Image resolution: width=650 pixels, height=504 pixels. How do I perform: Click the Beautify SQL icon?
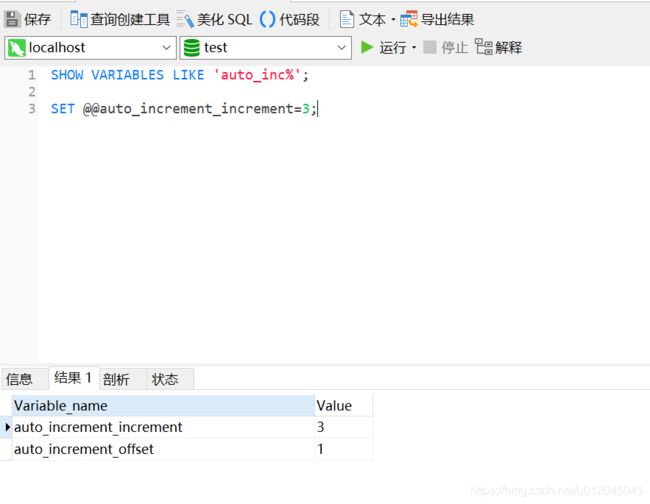point(185,19)
